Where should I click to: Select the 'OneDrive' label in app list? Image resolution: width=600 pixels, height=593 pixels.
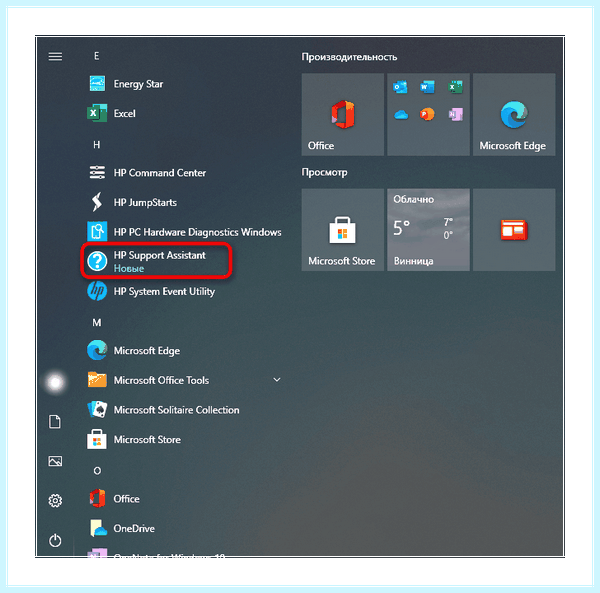point(134,528)
